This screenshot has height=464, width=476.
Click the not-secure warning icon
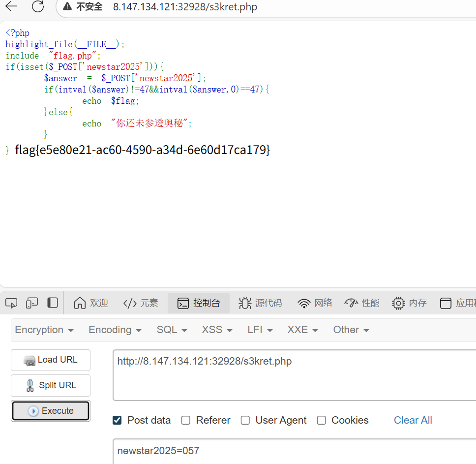[x=67, y=7]
